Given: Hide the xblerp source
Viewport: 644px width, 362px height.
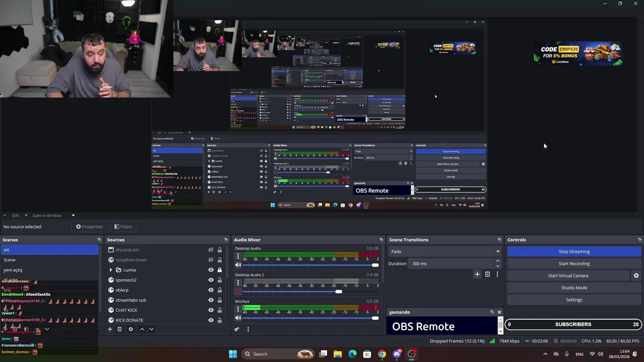Looking at the screenshot, I should pos(211,290).
